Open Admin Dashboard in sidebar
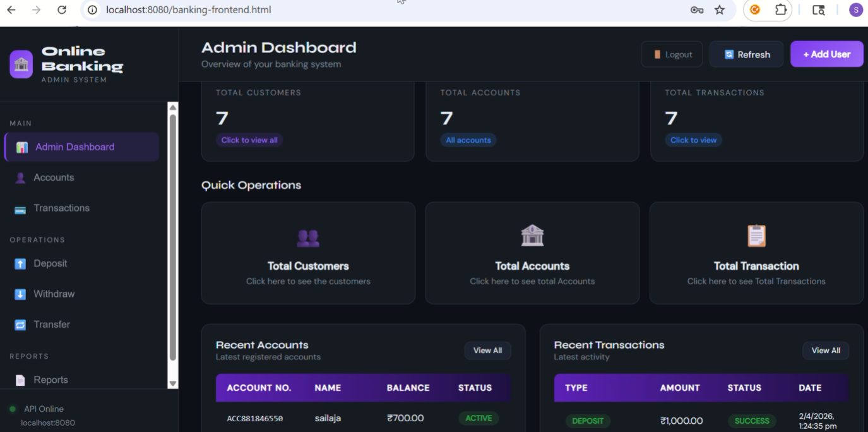This screenshot has width=868, height=432. click(81, 147)
